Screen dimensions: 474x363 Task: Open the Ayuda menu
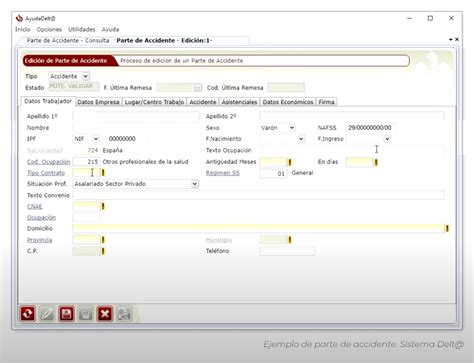click(110, 29)
